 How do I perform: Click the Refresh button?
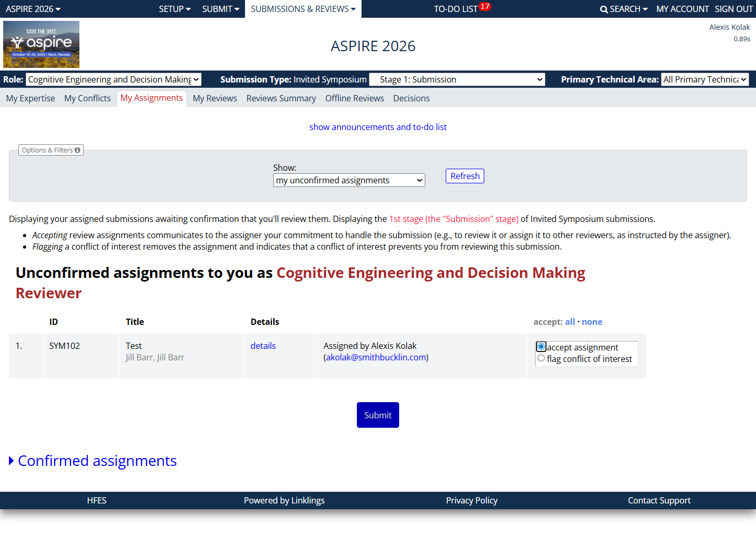pyautogui.click(x=465, y=176)
